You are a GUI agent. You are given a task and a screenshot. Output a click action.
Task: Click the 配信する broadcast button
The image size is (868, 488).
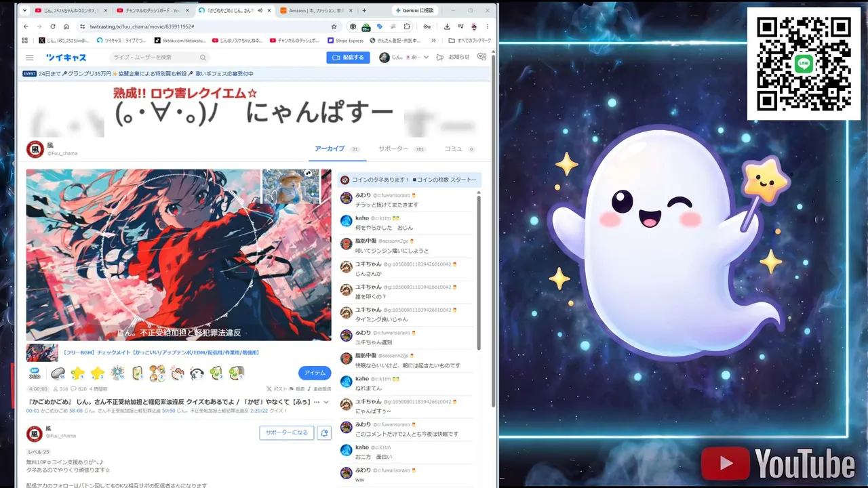(x=348, y=58)
